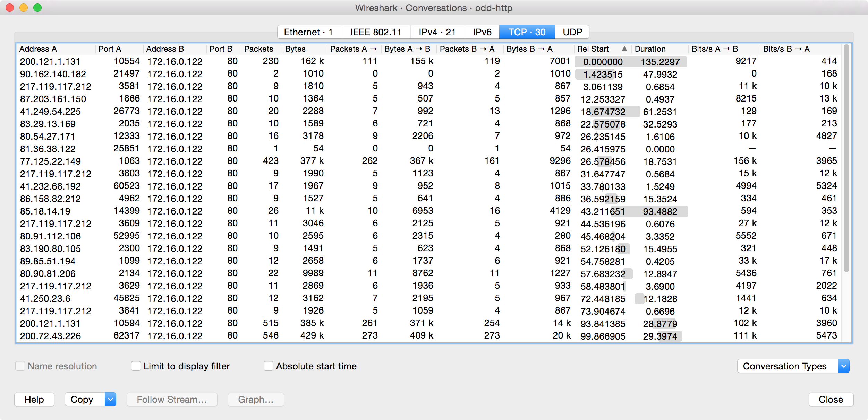Click the Copy button

85,399
